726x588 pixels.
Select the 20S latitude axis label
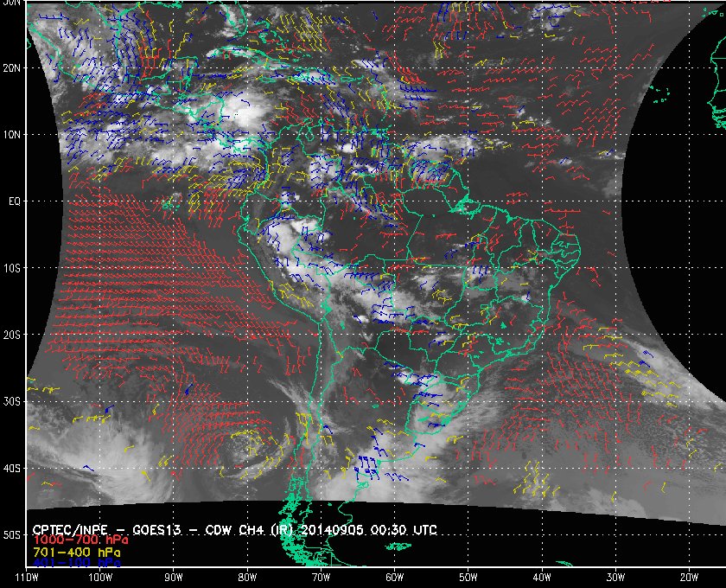pyautogui.click(x=11, y=335)
